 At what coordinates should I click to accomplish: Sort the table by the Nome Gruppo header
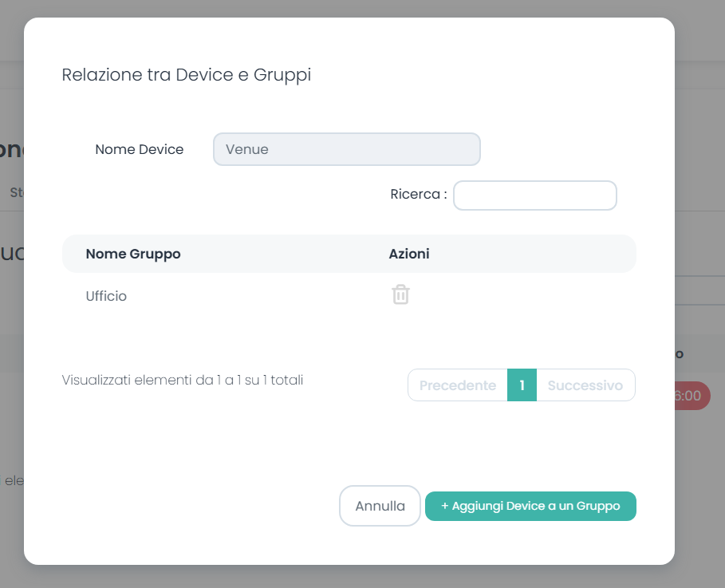coord(132,254)
